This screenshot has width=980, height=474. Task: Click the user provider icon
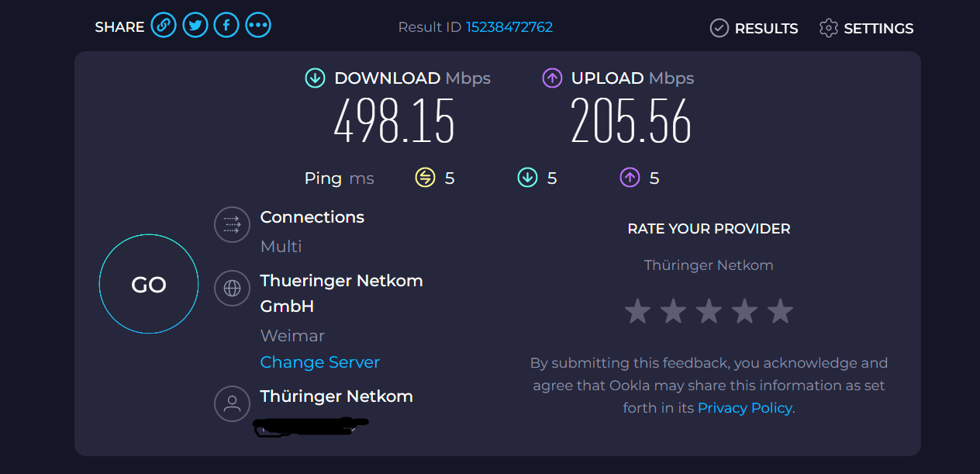232,403
